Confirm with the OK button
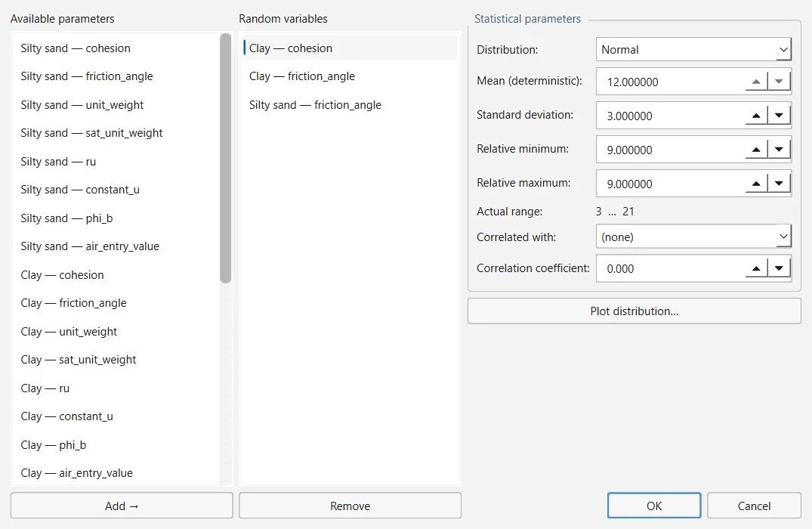Screen dimensions: 812x529 pos(654,506)
